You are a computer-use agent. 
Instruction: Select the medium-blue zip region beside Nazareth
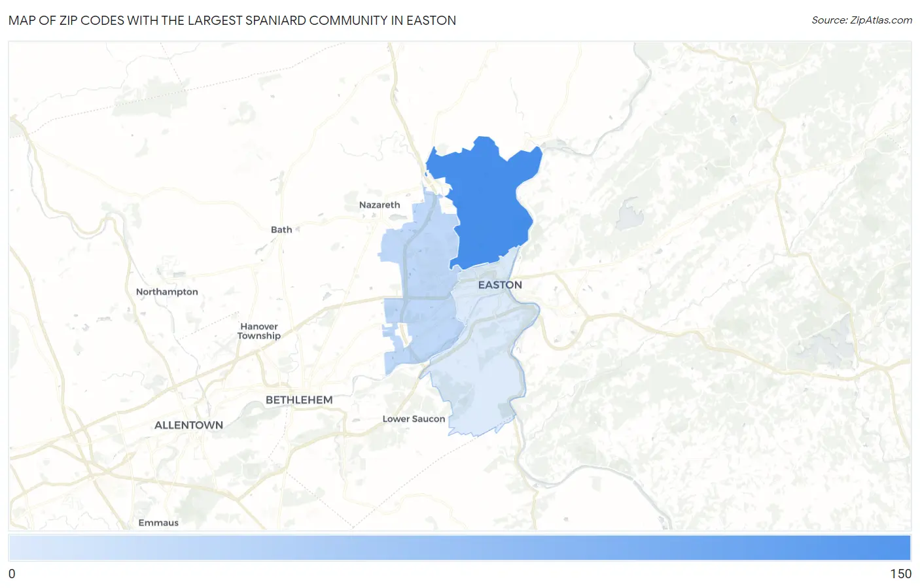point(422,281)
